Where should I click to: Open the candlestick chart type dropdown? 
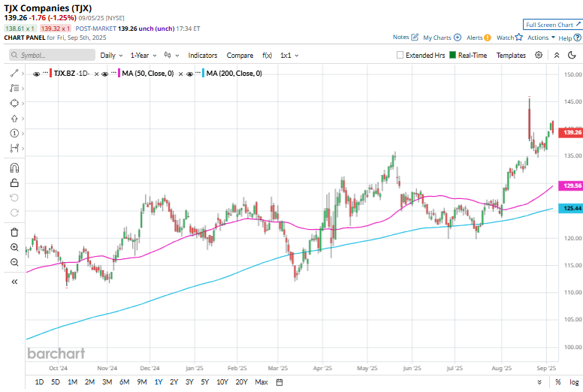click(x=171, y=56)
